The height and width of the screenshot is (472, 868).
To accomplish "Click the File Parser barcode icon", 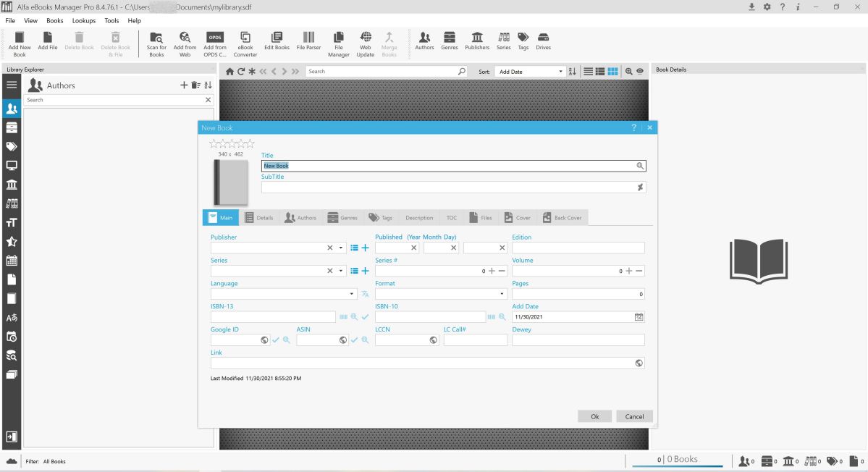I will (308, 37).
